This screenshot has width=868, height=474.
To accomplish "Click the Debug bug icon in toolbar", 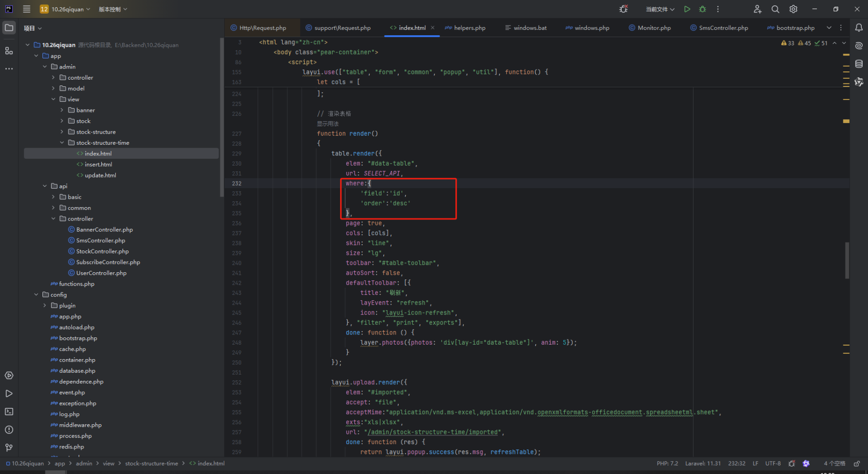I will [x=703, y=9].
